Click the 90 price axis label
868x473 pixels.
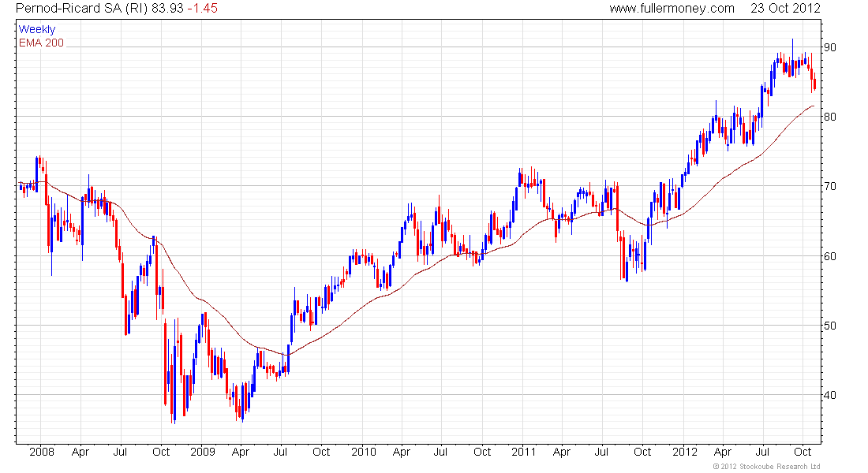[x=830, y=47]
